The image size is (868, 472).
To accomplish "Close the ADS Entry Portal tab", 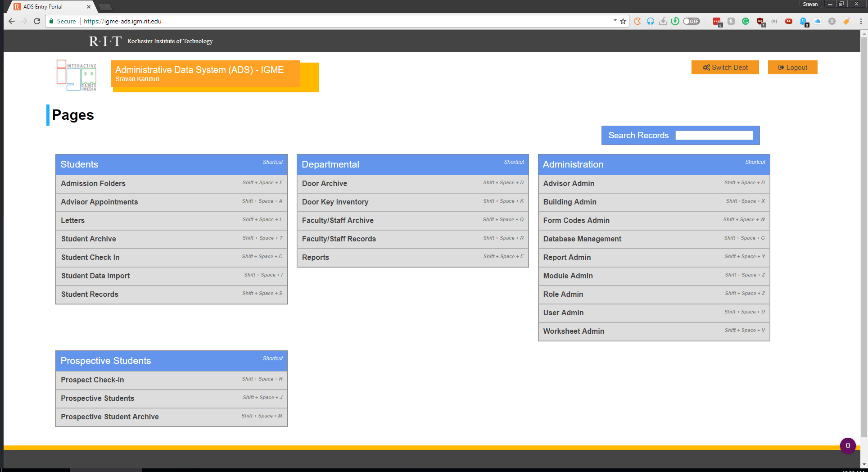I will coord(89,7).
